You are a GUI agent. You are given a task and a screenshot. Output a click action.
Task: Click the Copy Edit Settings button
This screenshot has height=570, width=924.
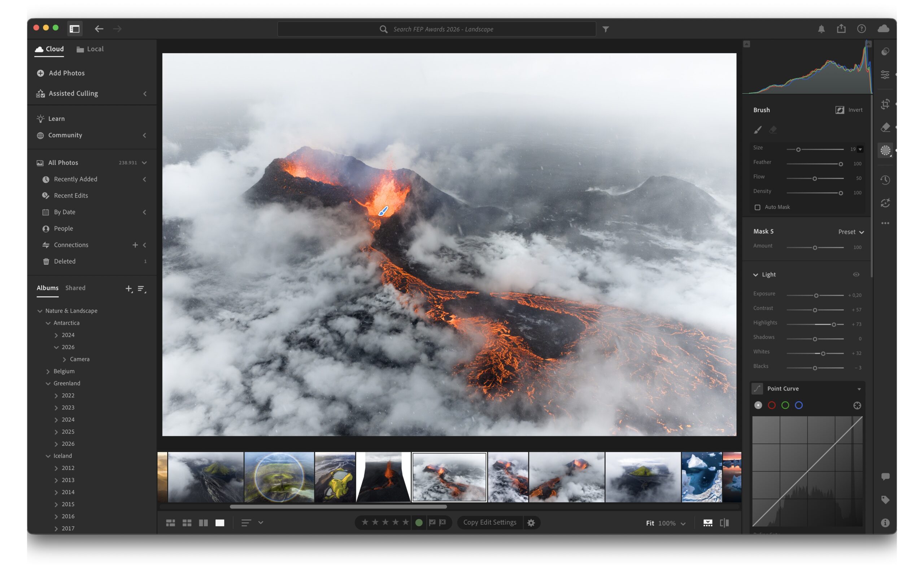coord(489,522)
